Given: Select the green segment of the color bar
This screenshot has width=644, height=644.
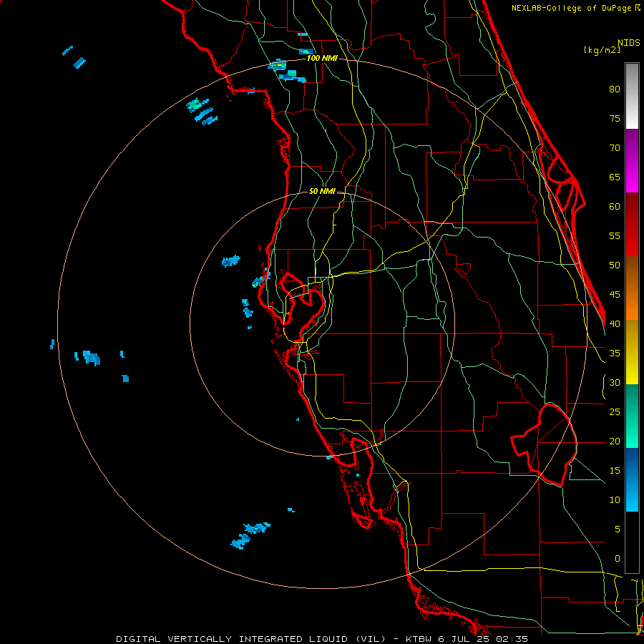Looking at the screenshot, I should pos(632,416).
